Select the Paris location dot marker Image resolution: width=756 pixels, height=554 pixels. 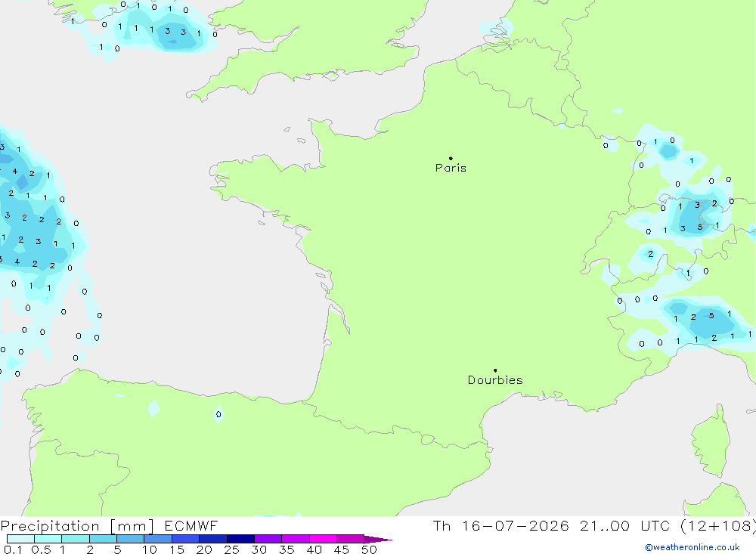[451, 158]
